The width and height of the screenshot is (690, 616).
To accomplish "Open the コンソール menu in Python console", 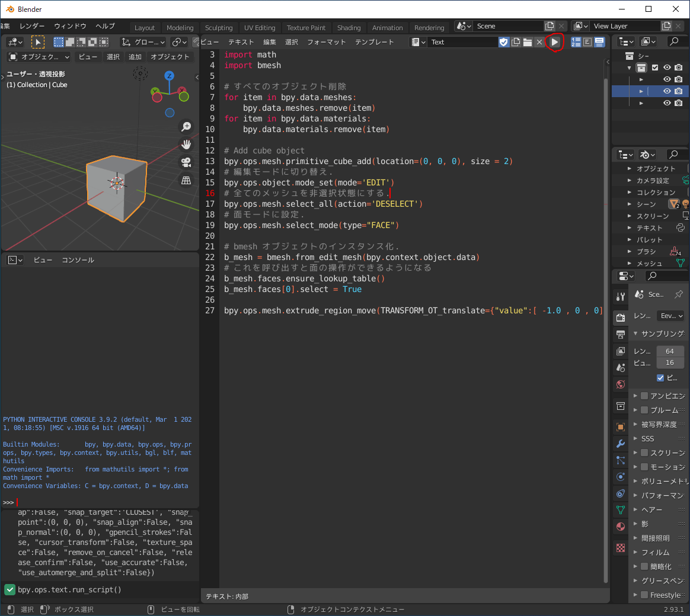I will [x=78, y=260].
